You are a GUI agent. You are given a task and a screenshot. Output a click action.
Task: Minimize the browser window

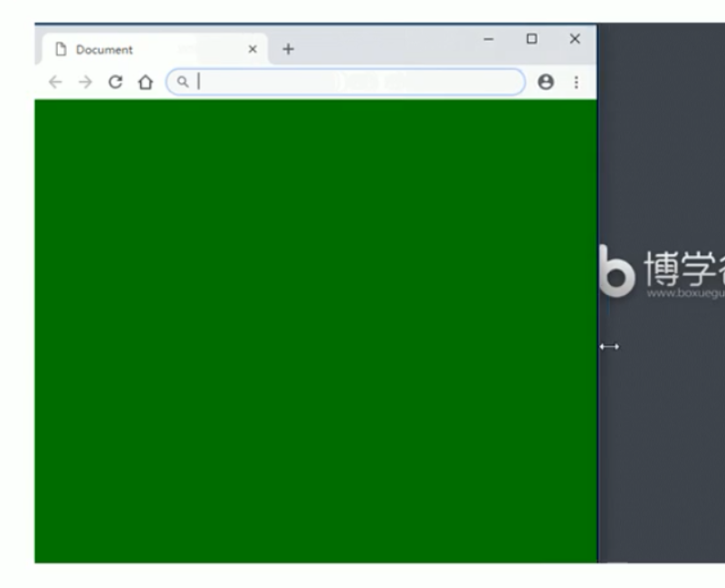click(488, 39)
